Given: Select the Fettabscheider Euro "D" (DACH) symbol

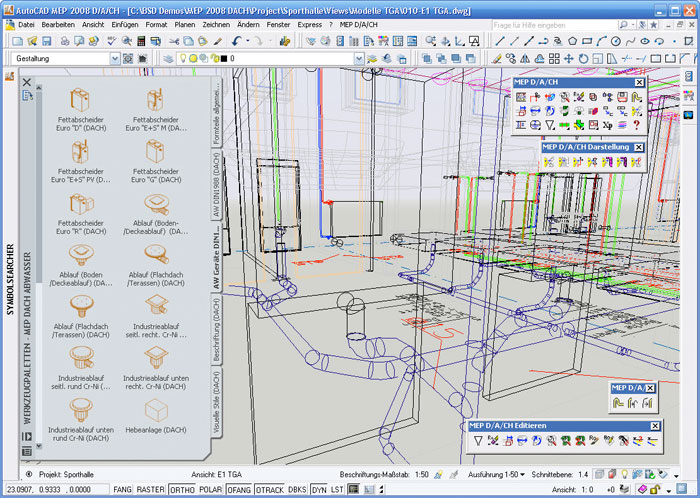Looking at the screenshot, I should [x=78, y=100].
